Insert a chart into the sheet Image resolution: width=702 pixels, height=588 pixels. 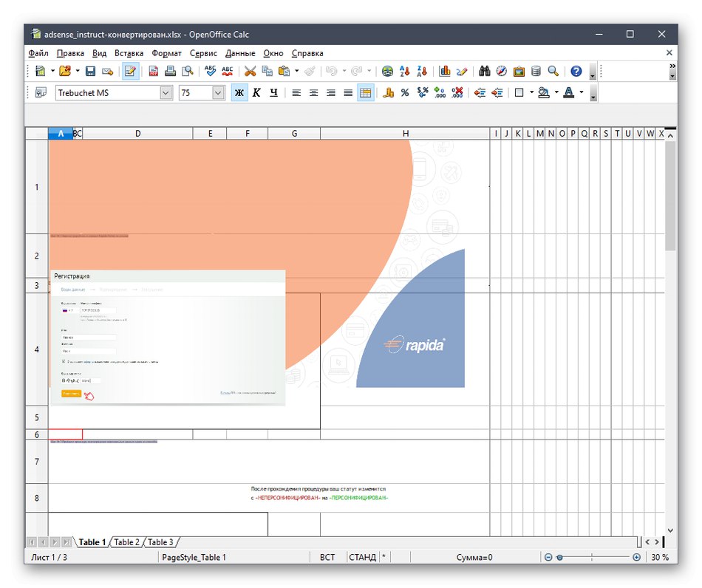click(444, 71)
